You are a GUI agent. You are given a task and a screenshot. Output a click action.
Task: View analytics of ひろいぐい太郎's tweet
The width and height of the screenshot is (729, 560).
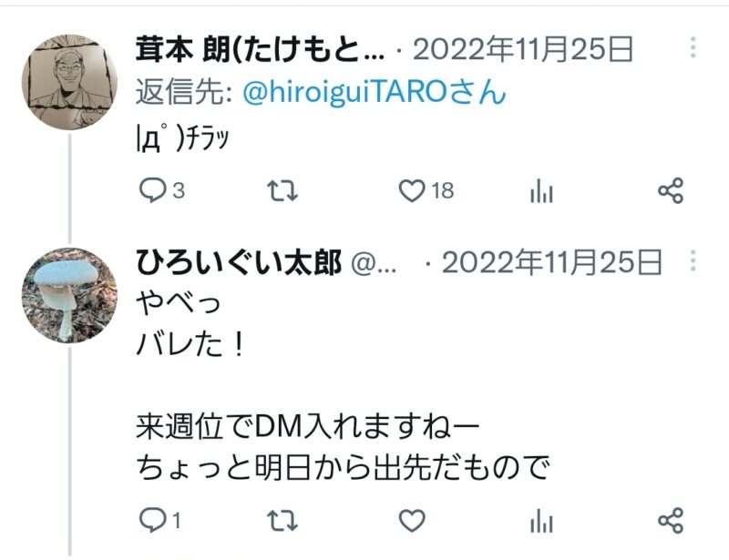click(541, 520)
